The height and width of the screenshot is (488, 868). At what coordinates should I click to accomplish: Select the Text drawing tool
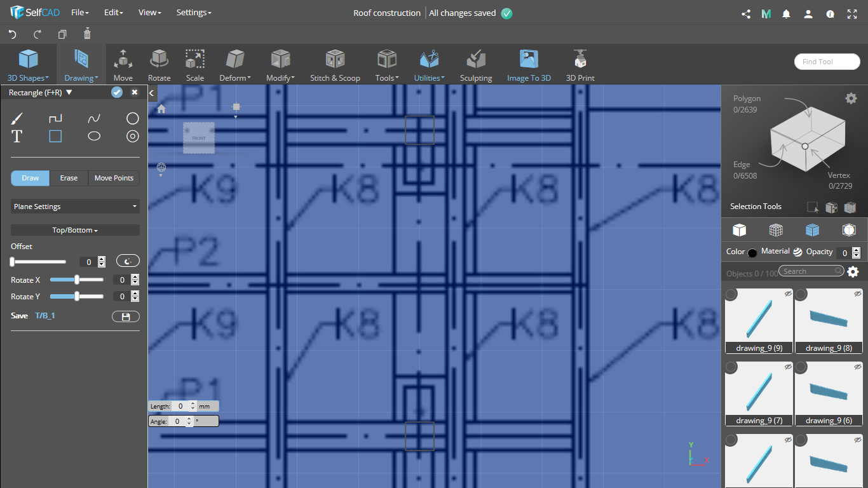pyautogui.click(x=17, y=136)
